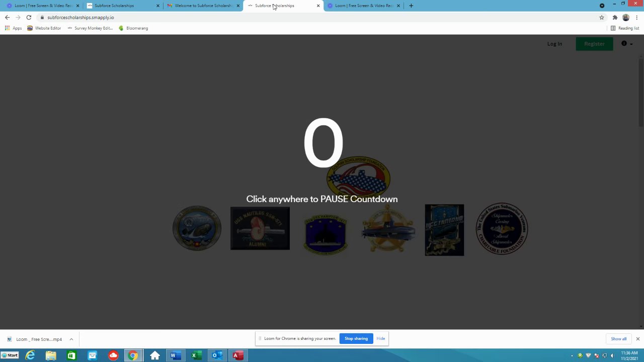Screen dimensions: 644x362
Task: Open the Microsoft Store taskbar icon
Action: point(71,355)
